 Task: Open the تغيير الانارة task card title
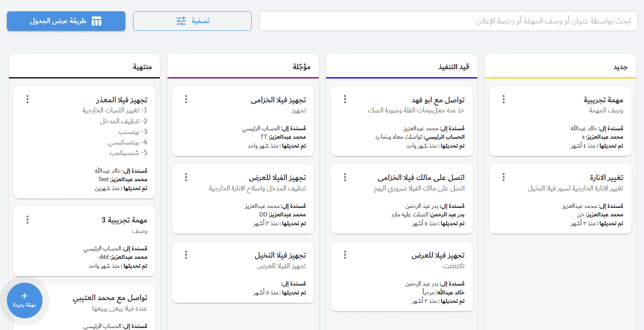[606, 178]
